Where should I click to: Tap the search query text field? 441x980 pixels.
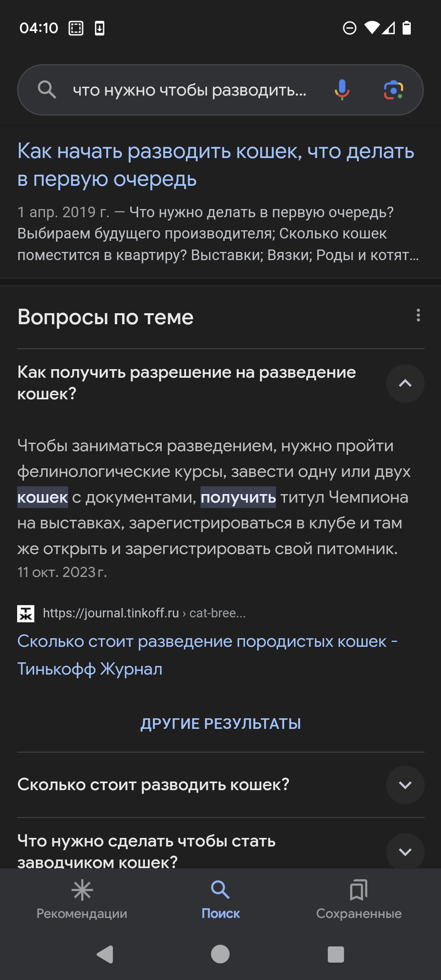[189, 90]
